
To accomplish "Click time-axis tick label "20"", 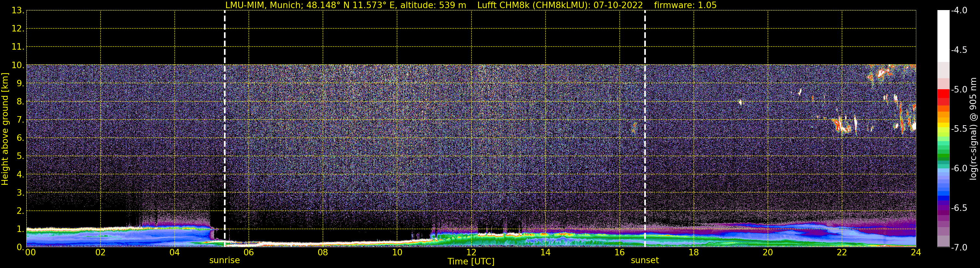I will click(x=768, y=253).
